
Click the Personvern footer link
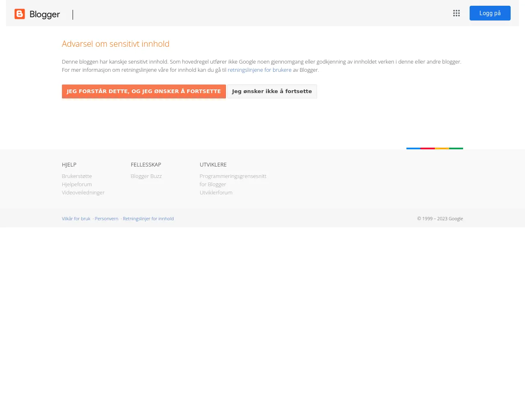(x=106, y=219)
